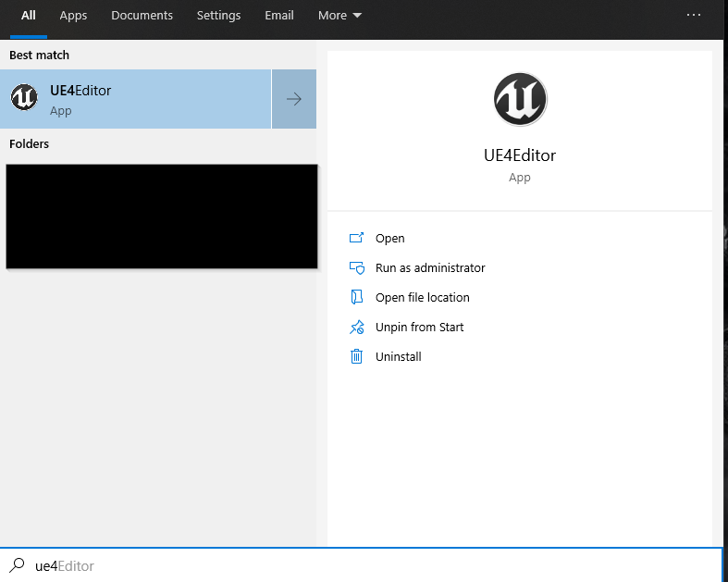Choose Unpin from Start
The height and width of the screenshot is (582, 728).
coord(419,327)
